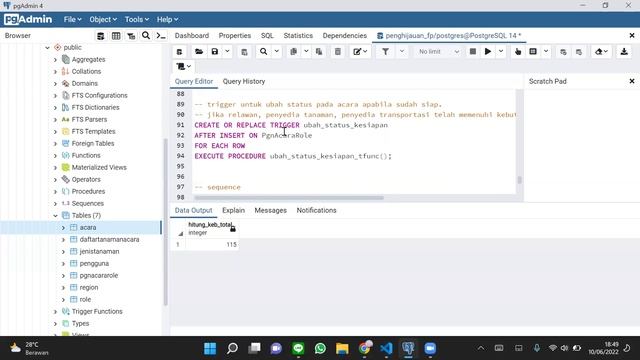Open the save options dropdown arrow
Viewport: 640px width, 360px height.
[227, 52]
